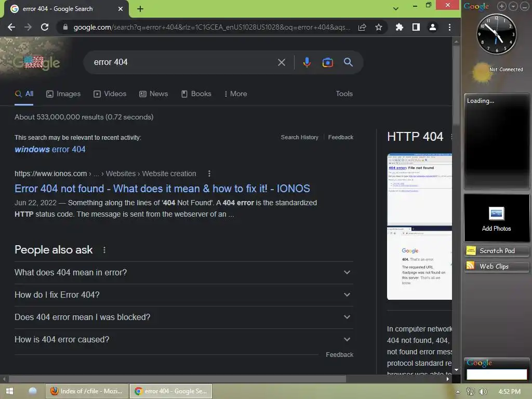532x399 pixels.
Task: Start voice search with microphone
Action: (307, 62)
